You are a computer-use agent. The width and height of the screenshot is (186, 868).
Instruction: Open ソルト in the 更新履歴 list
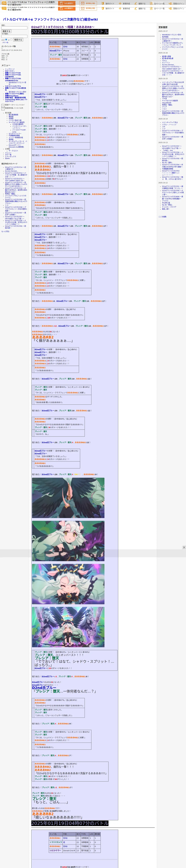pyautogui.click(x=164, y=109)
